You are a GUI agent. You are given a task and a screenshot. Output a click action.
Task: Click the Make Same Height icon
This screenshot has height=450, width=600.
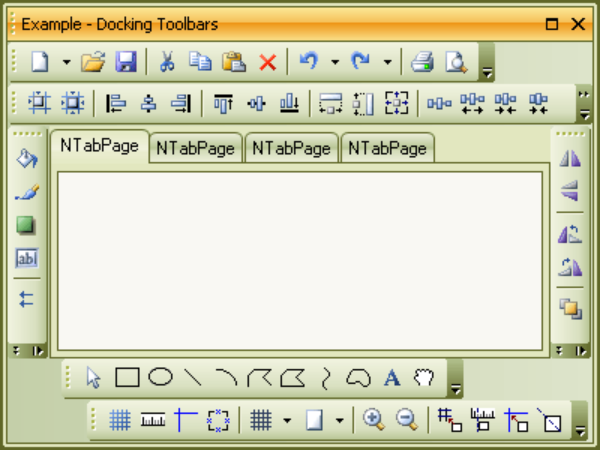363,103
